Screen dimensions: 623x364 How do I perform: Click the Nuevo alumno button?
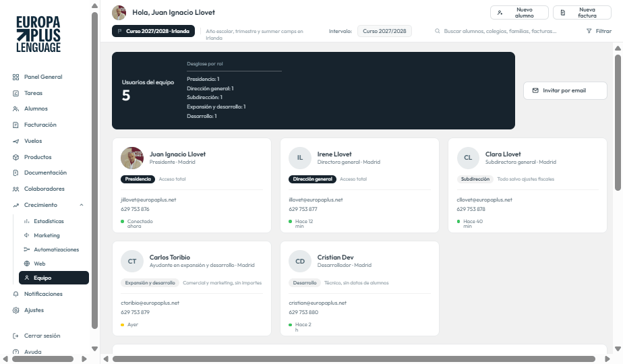coord(519,13)
